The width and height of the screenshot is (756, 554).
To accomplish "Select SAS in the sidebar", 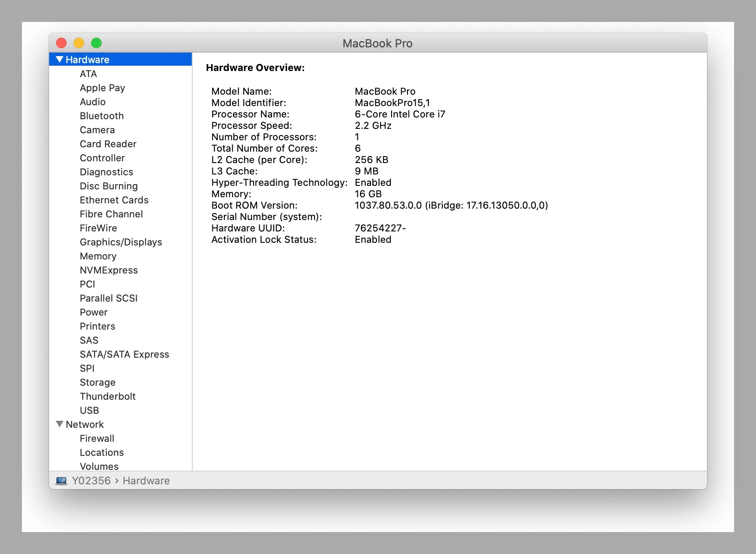I will tap(89, 340).
